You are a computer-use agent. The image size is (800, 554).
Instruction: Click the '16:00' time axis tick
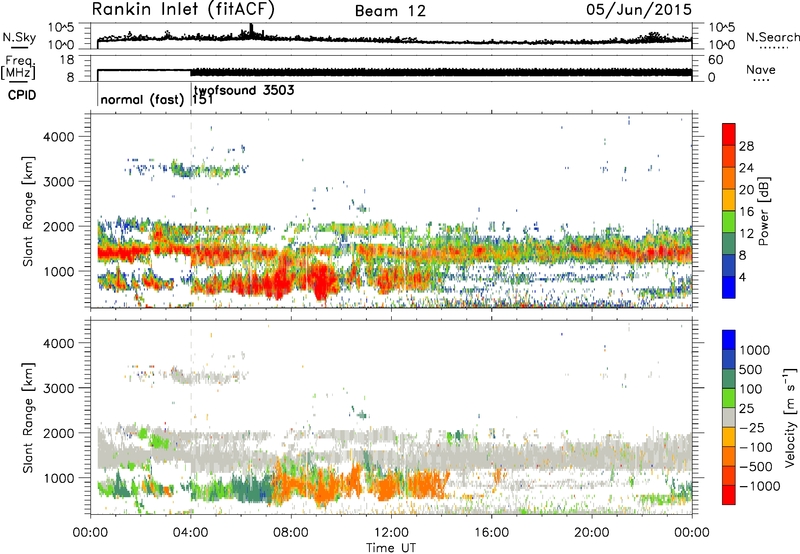point(491,533)
